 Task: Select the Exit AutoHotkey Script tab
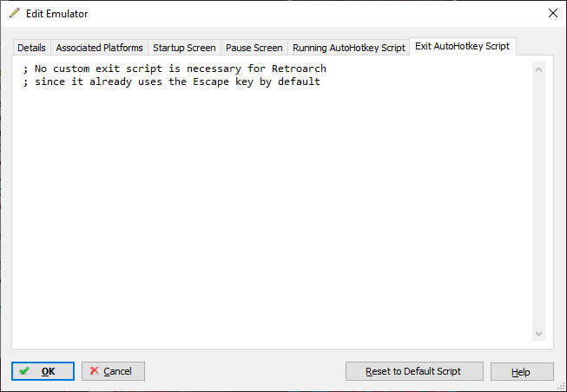(463, 46)
